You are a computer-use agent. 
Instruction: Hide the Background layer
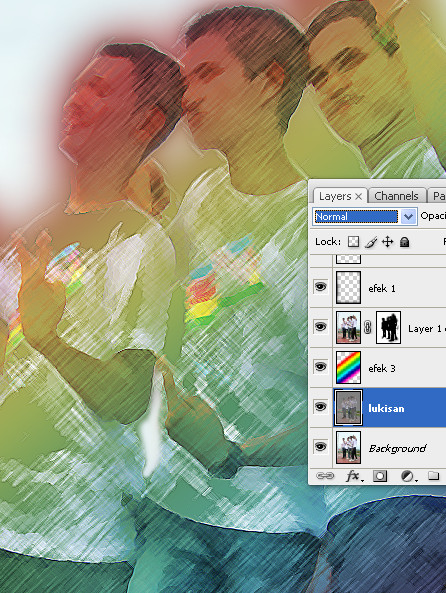(x=320, y=447)
